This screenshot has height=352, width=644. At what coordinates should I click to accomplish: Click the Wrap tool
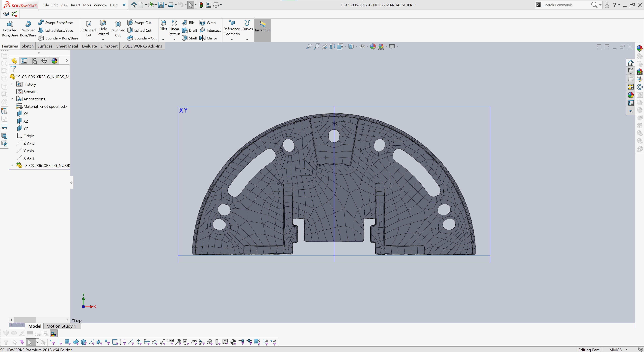click(207, 23)
